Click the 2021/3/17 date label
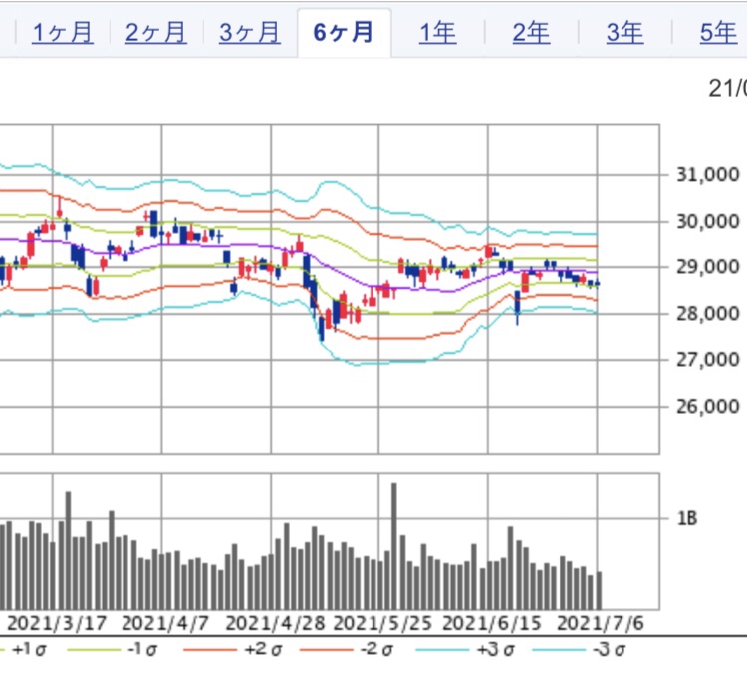 [x=57, y=623]
